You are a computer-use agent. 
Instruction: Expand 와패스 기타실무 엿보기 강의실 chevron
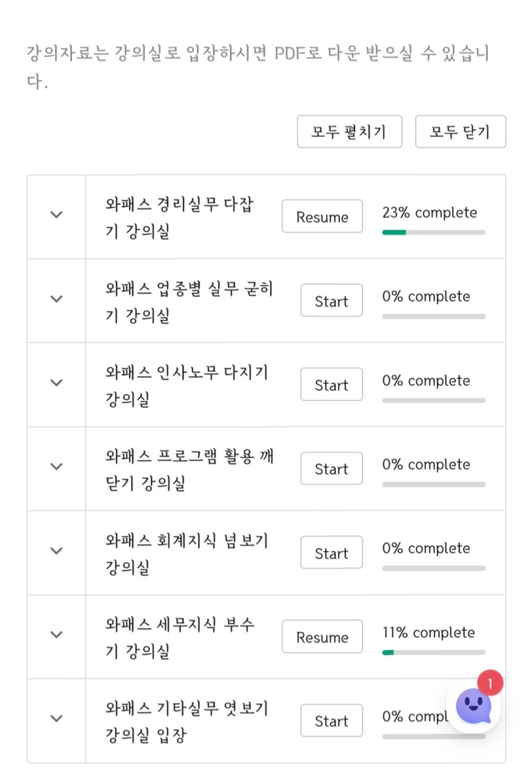pos(57,718)
